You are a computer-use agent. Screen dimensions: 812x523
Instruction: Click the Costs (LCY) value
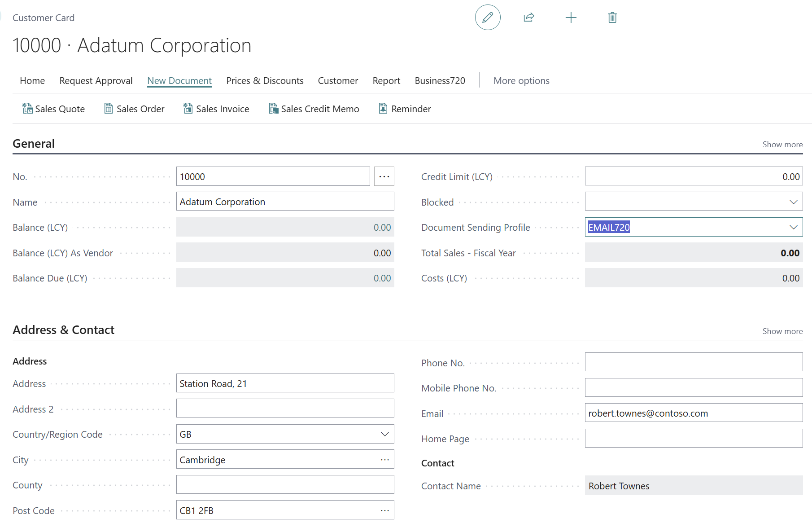(791, 278)
